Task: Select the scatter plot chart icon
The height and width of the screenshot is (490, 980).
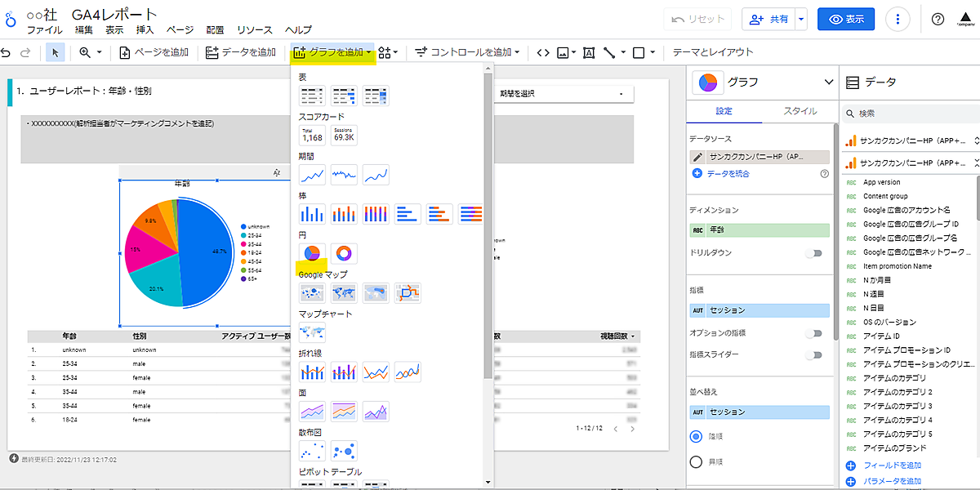Action: pyautogui.click(x=312, y=451)
